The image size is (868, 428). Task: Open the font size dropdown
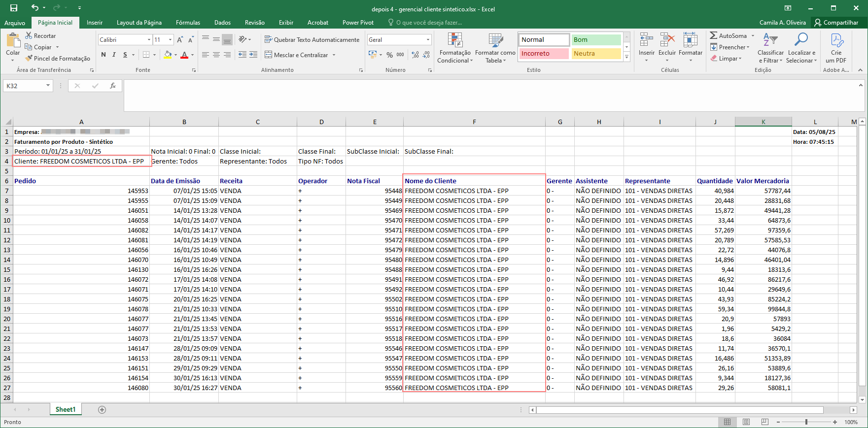[x=171, y=40]
